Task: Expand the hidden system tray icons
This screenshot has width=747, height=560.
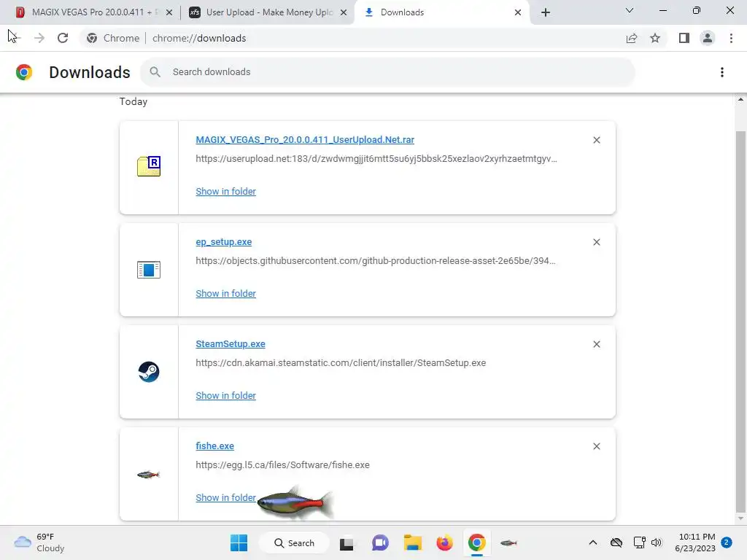Action: click(592, 542)
